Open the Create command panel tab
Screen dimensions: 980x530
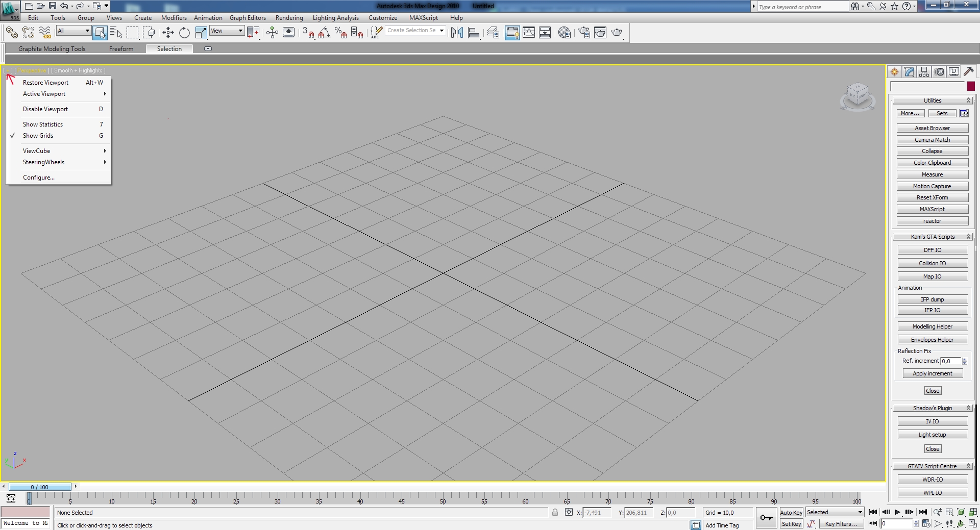pyautogui.click(x=894, y=72)
